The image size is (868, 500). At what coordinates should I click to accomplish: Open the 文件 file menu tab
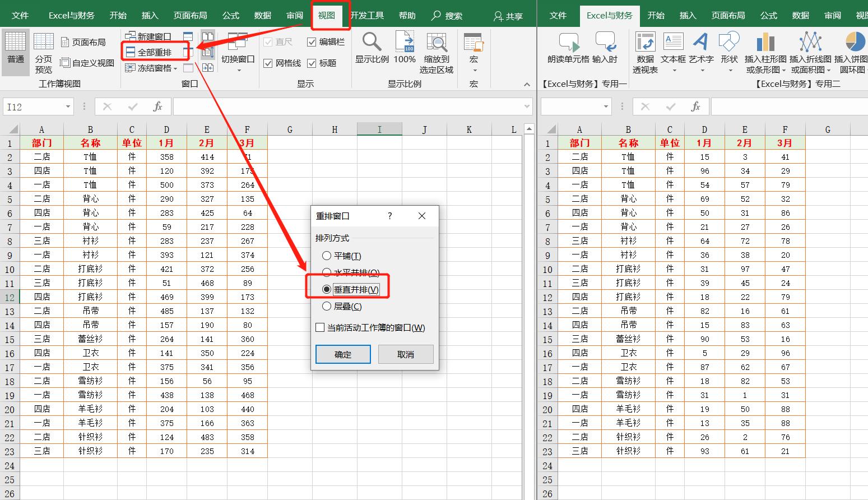click(20, 15)
